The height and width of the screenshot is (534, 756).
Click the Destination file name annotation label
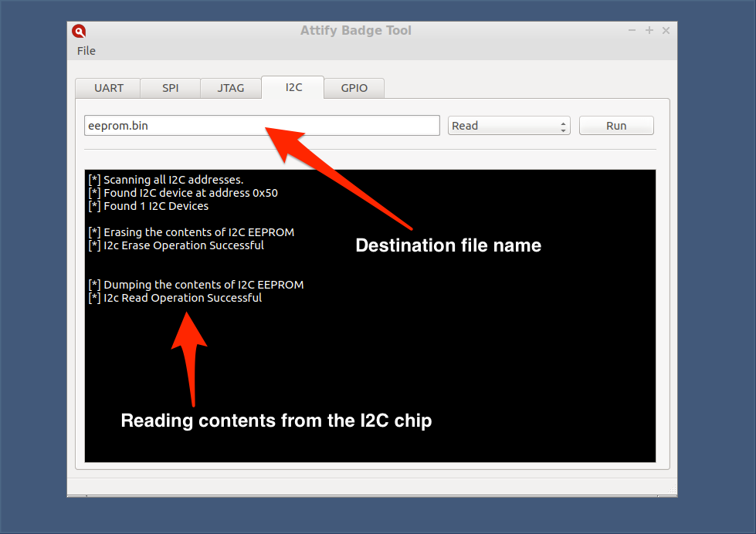[x=448, y=245]
